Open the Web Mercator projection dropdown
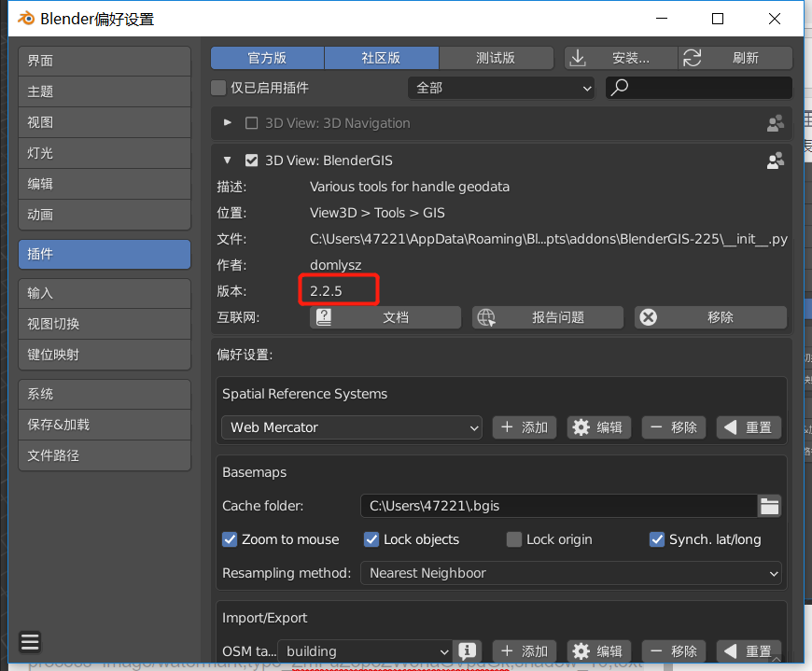Viewport: 812px width, 671px height. 352,427
